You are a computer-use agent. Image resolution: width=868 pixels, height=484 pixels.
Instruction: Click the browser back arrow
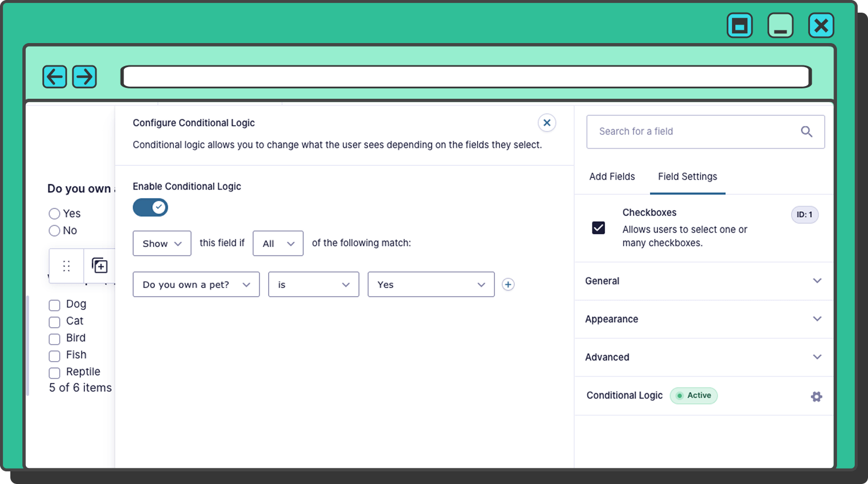(55, 76)
